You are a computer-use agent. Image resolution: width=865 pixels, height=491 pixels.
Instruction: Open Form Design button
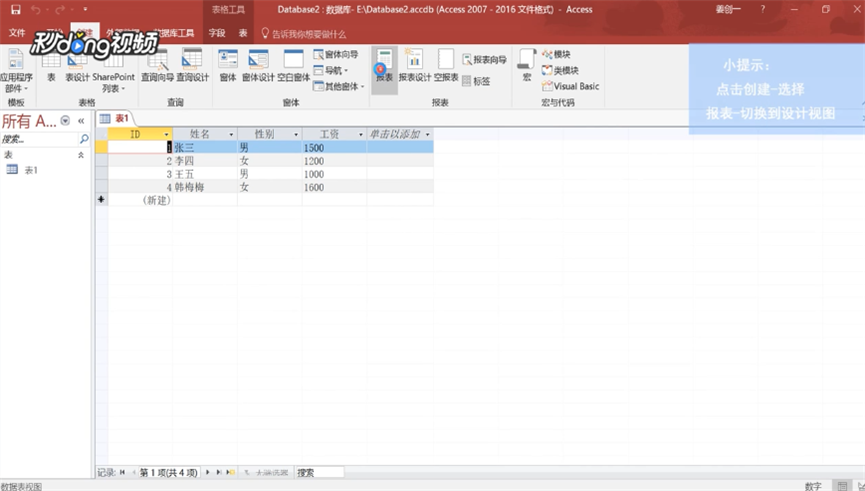pos(258,66)
